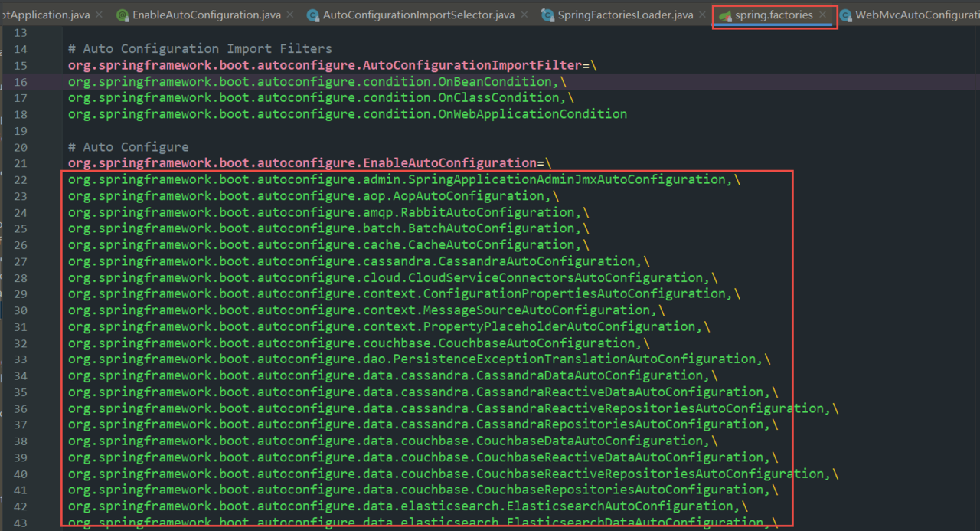Select the SpringFactoriesLoader.java tab
Image resolution: width=980 pixels, height=531 pixels.
pyautogui.click(x=626, y=15)
